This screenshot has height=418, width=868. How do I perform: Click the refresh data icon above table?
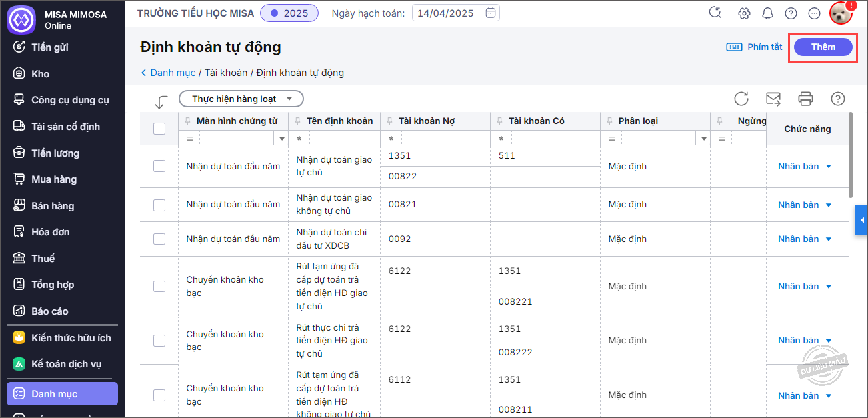click(741, 99)
